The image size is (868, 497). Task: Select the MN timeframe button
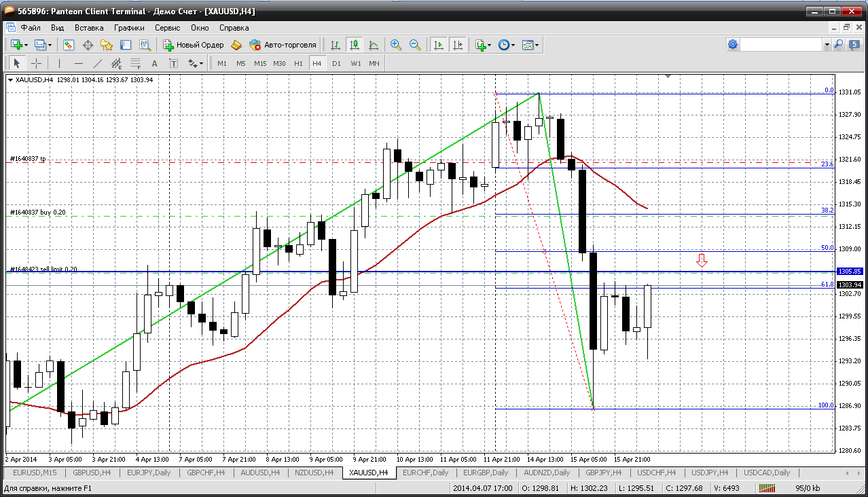(x=374, y=63)
